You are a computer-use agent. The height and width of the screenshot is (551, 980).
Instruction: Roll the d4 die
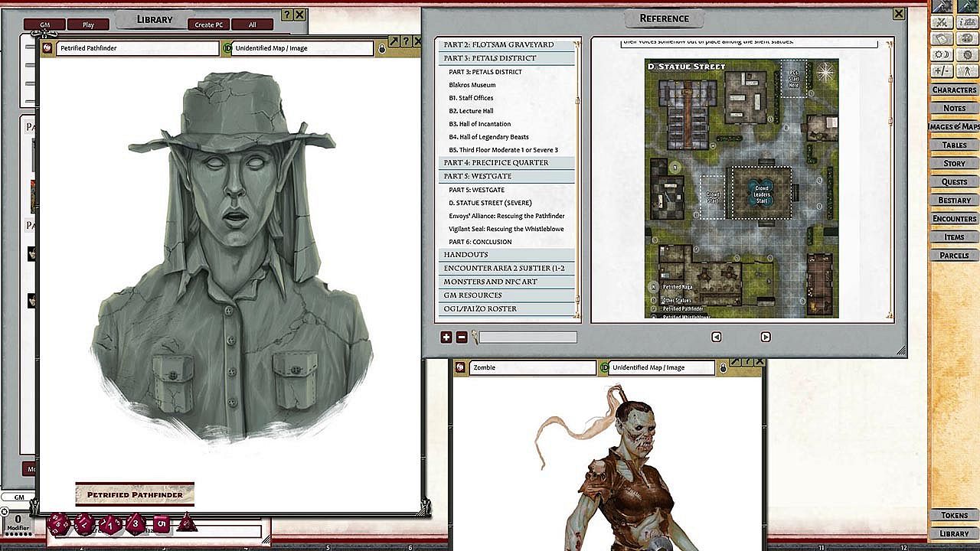(186, 524)
